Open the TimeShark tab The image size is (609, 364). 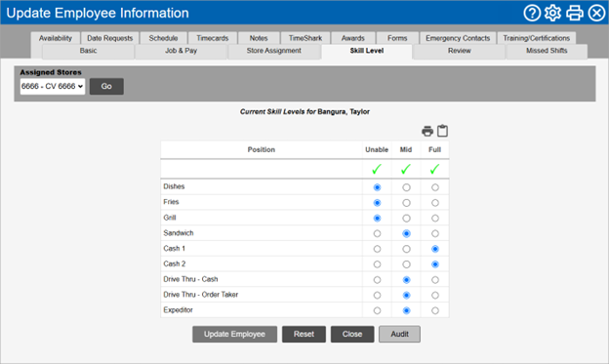tap(305, 38)
